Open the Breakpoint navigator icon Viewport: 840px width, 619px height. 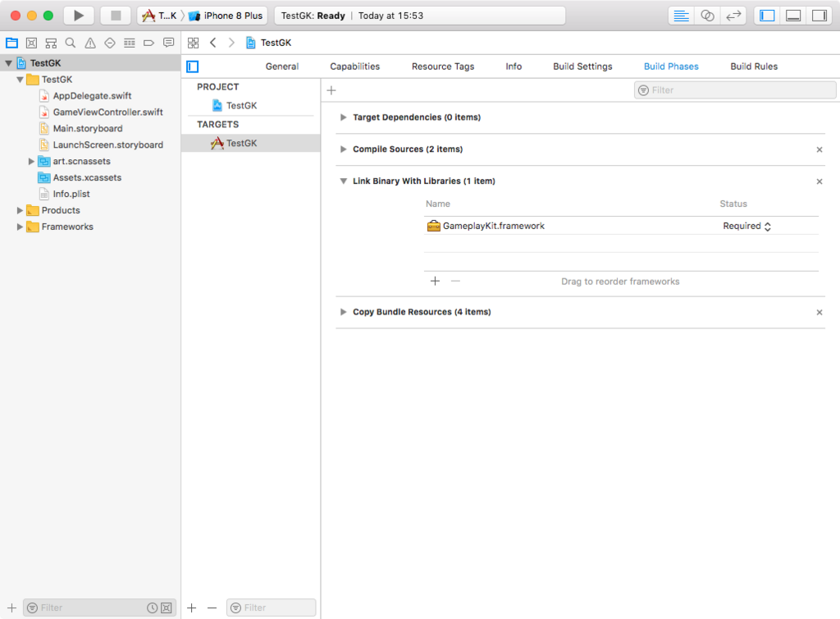pyautogui.click(x=149, y=43)
